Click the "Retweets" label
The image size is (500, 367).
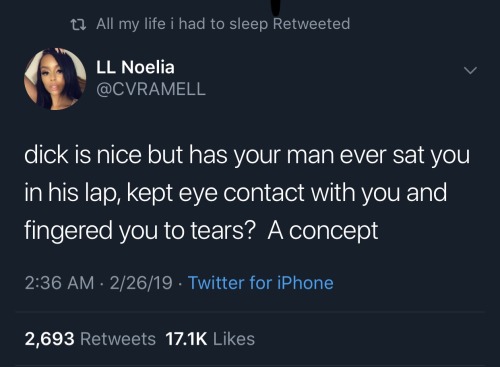pyautogui.click(x=118, y=339)
